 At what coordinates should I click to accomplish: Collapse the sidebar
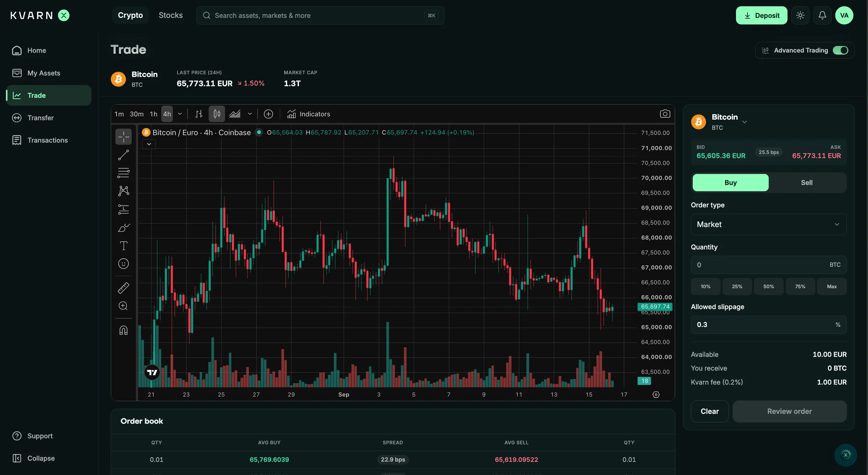[48, 458]
